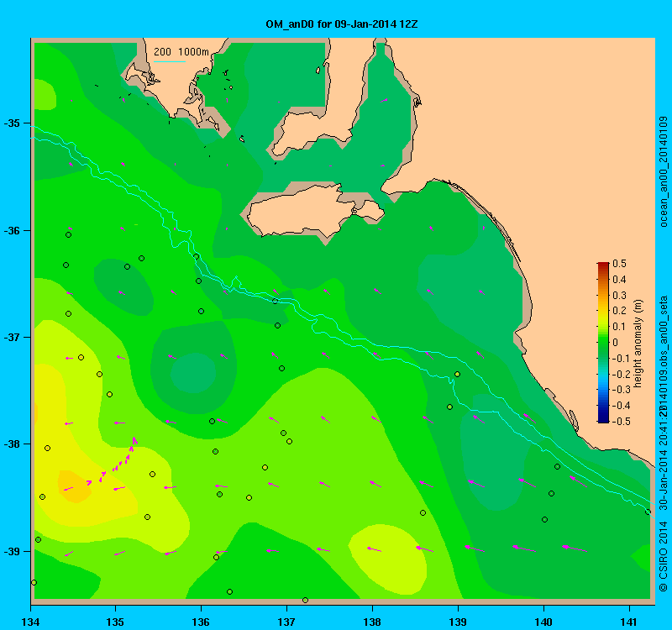Click the 138 longitude axis label
The height and width of the screenshot is (630, 672).
[x=372, y=622]
